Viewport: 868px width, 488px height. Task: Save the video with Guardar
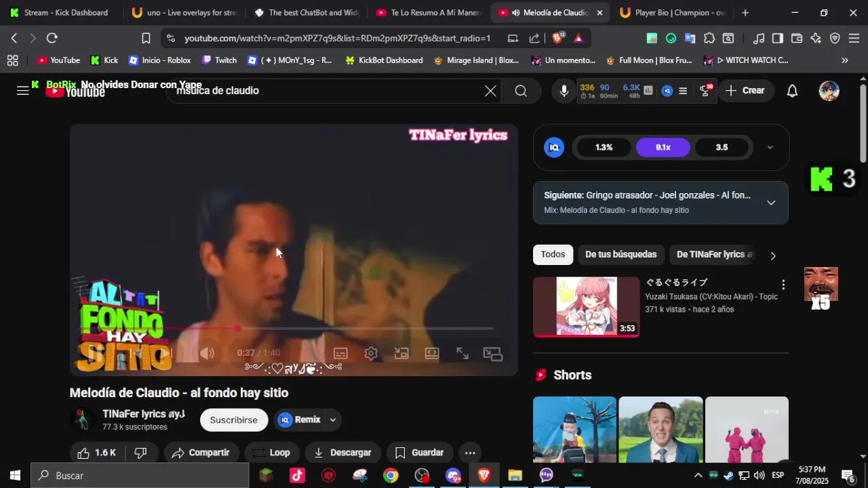[x=420, y=453]
